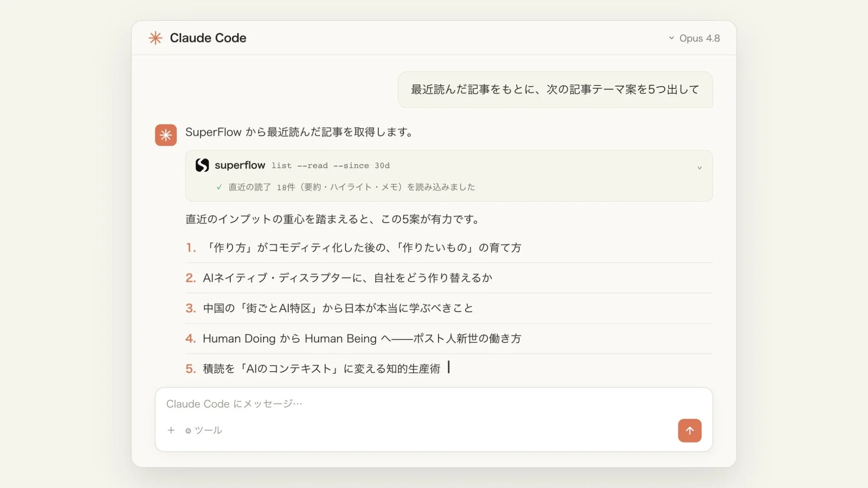Viewport: 868px width, 488px height.
Task: Open the Opus 4.8 model dropdown
Action: click(694, 38)
